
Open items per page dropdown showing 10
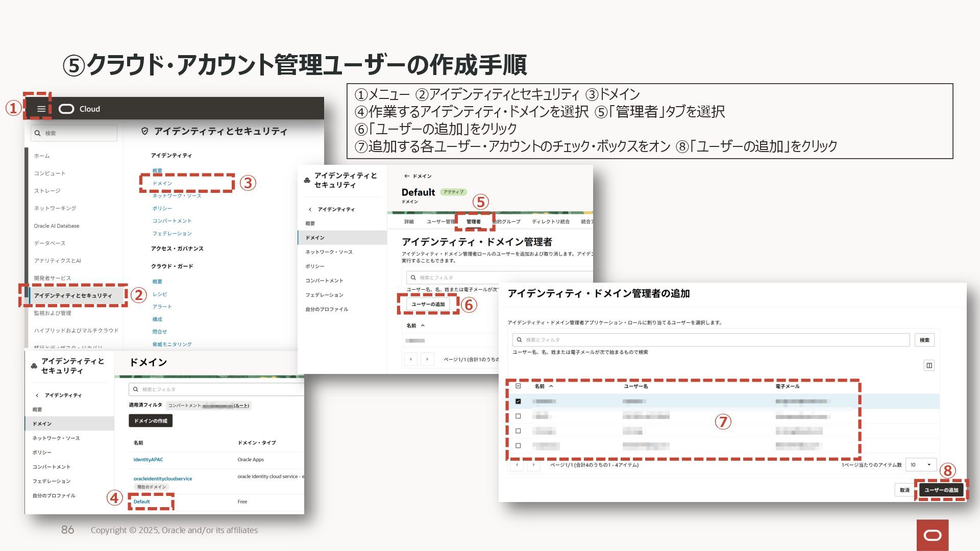click(x=921, y=465)
